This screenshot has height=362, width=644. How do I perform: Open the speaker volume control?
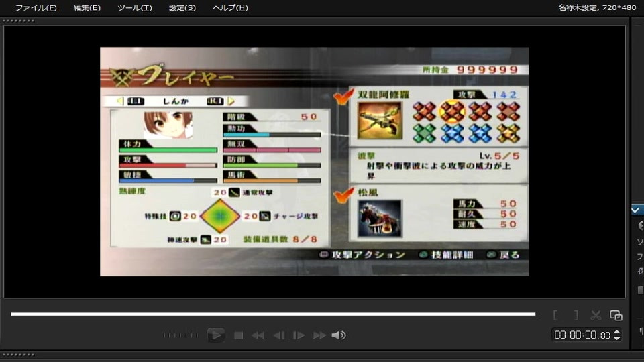tap(339, 335)
